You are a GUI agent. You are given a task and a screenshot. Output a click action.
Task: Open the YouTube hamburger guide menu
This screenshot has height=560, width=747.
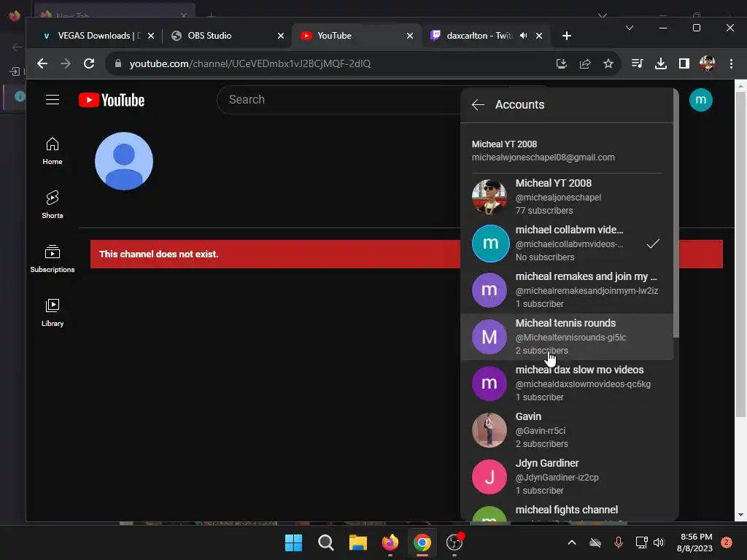53,99
